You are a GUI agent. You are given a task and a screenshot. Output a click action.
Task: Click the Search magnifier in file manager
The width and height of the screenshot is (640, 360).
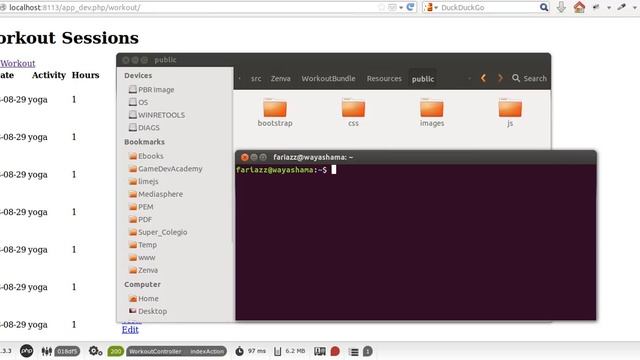(x=516, y=78)
